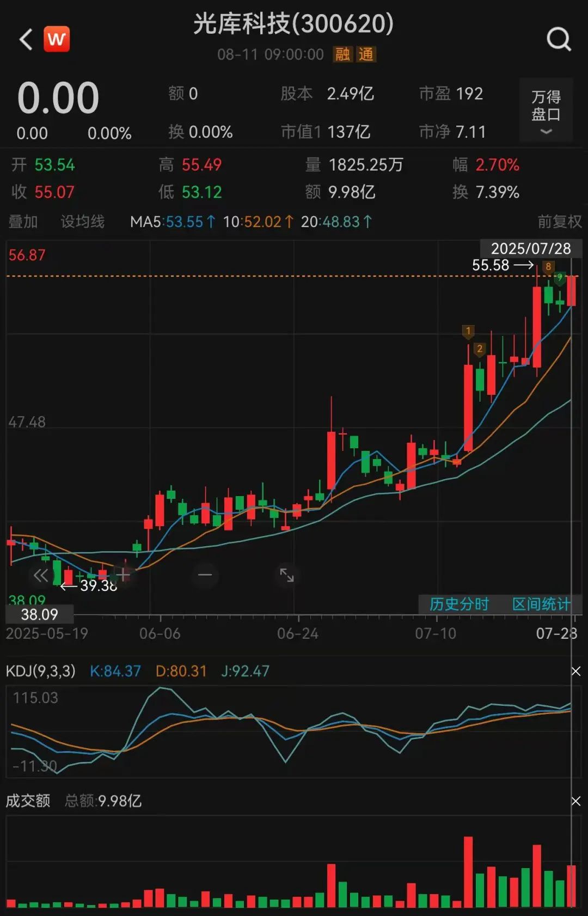Change 前复权 adjustment mode
The height and width of the screenshot is (916, 588).
pyautogui.click(x=560, y=222)
